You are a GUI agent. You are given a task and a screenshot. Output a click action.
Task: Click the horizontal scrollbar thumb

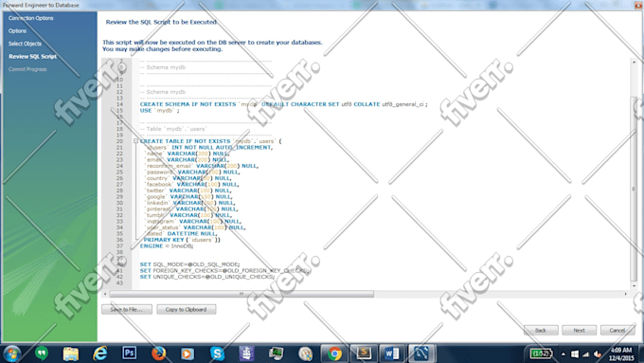tap(241, 294)
